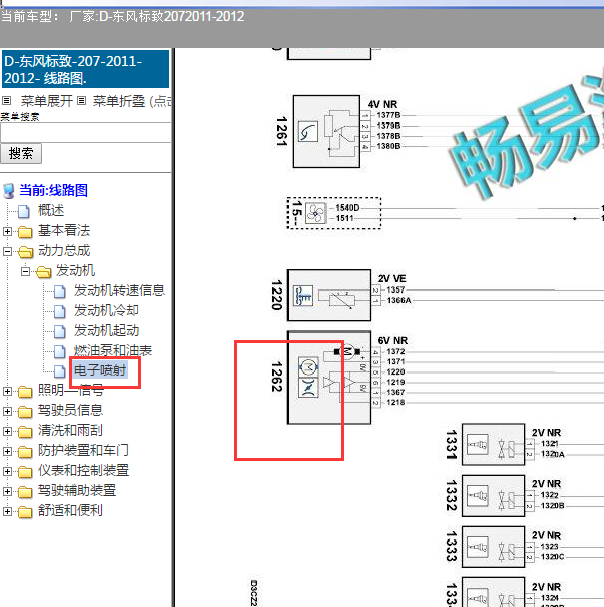Click the 搜索 search button
604x607 pixels.
[x=21, y=154]
